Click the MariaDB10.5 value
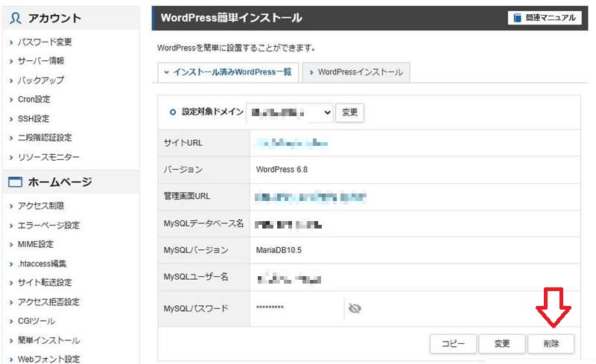The image size is (596, 364). tap(279, 250)
